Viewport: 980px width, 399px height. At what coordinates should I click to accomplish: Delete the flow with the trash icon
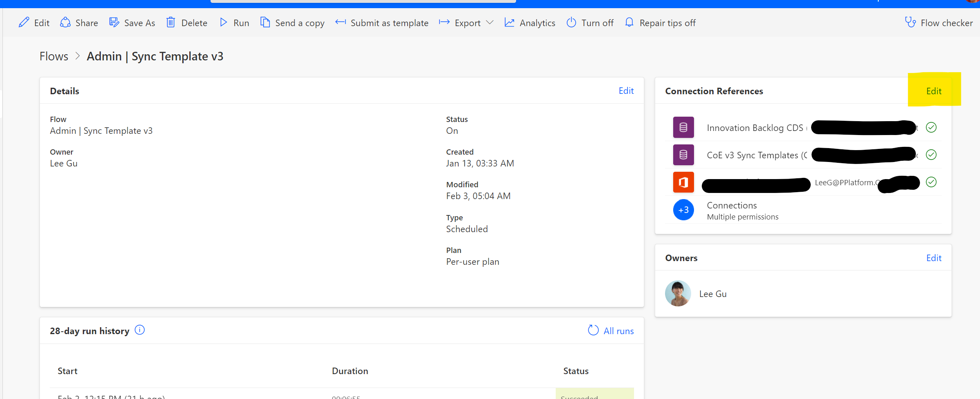(171, 22)
